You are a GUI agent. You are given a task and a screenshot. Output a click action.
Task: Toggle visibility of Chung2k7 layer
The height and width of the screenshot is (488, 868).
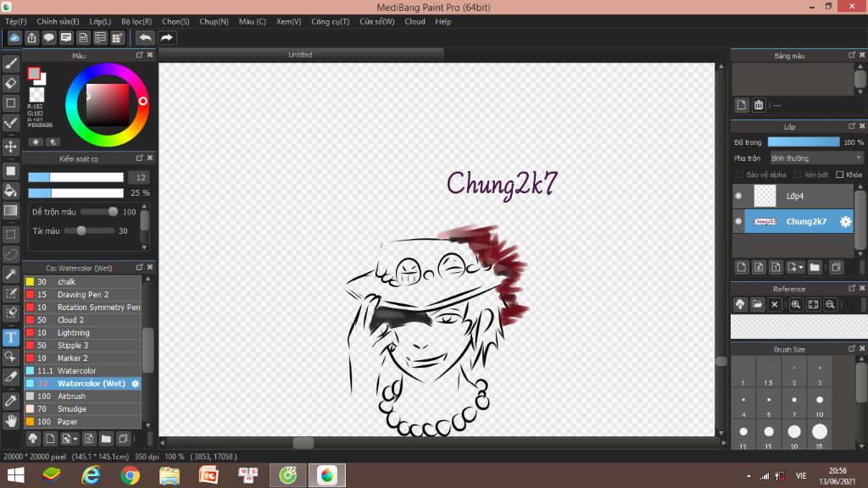pos(738,221)
